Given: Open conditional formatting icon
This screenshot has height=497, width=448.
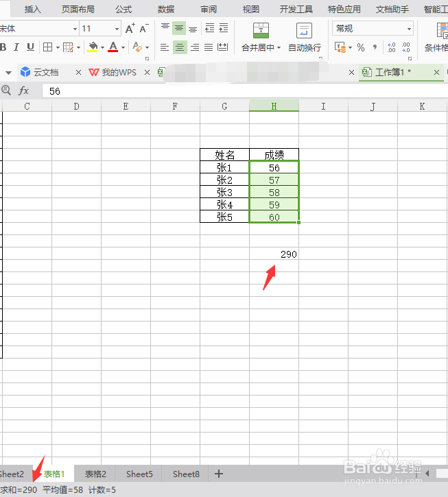Looking at the screenshot, I should click(x=442, y=30).
